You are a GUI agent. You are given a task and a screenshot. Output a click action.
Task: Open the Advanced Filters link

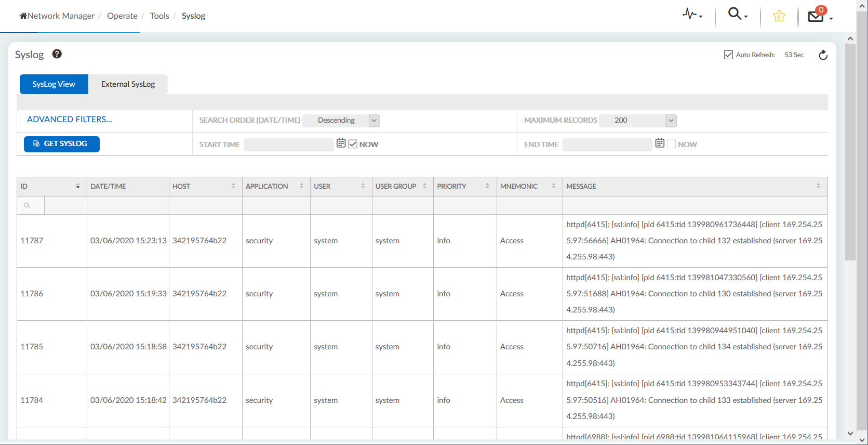point(70,120)
